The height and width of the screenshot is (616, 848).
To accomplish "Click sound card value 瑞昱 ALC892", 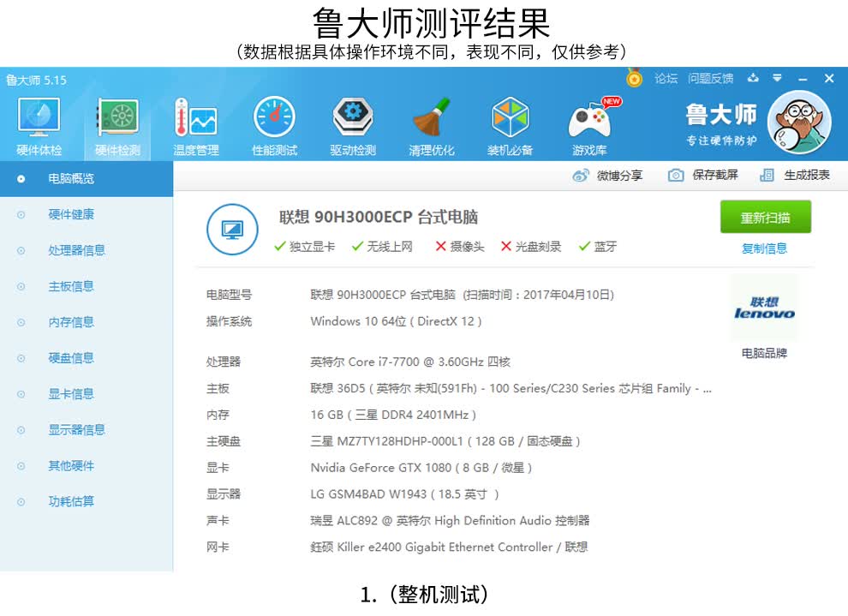I will [x=450, y=521].
